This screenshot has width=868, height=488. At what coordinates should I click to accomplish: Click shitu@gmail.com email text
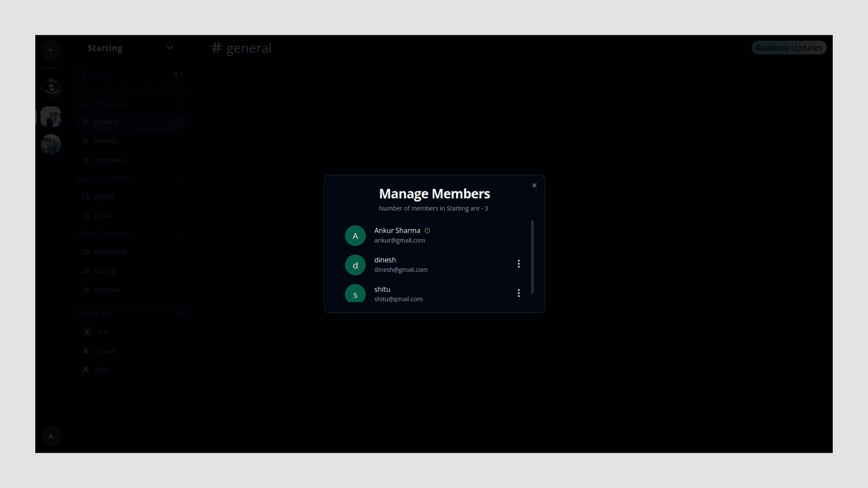(x=398, y=299)
